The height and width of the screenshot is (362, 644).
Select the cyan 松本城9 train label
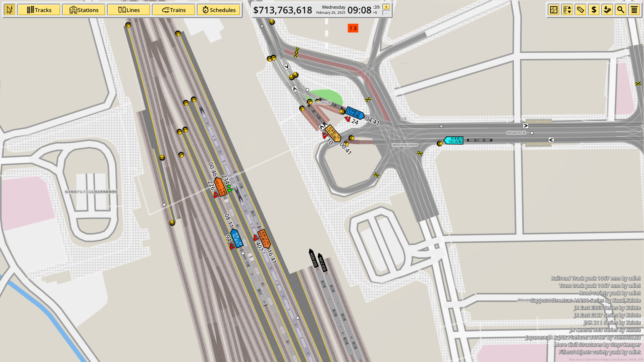[453, 139]
